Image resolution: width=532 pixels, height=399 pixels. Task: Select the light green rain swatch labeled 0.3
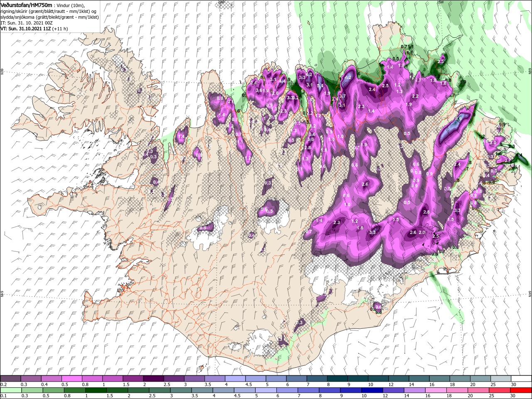(32, 390)
